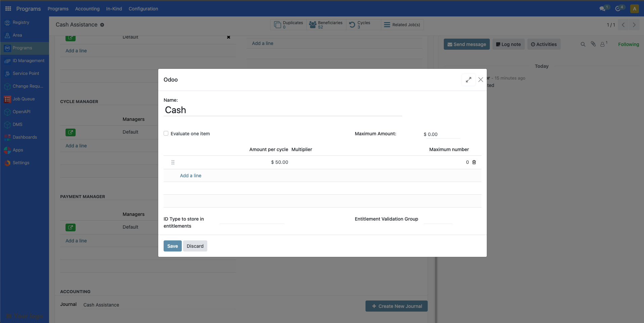Open Programs from the sidebar

22,48
